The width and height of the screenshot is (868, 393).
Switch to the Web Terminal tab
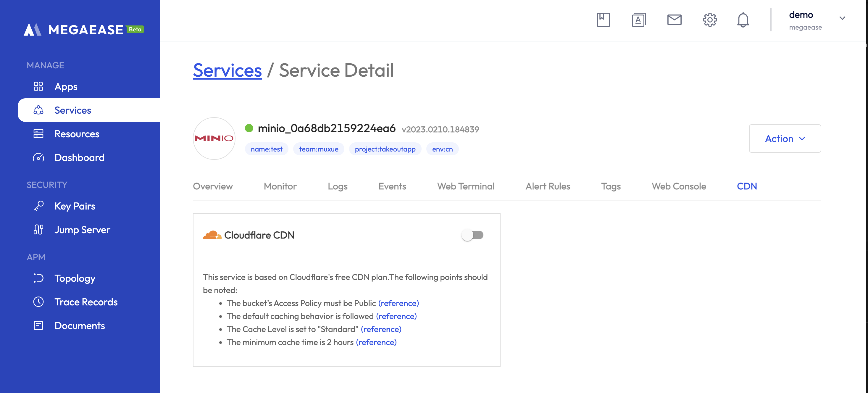click(x=466, y=186)
